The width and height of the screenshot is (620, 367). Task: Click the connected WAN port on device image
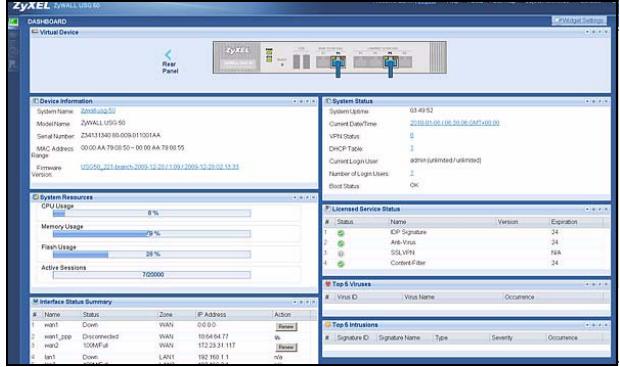[x=338, y=62]
